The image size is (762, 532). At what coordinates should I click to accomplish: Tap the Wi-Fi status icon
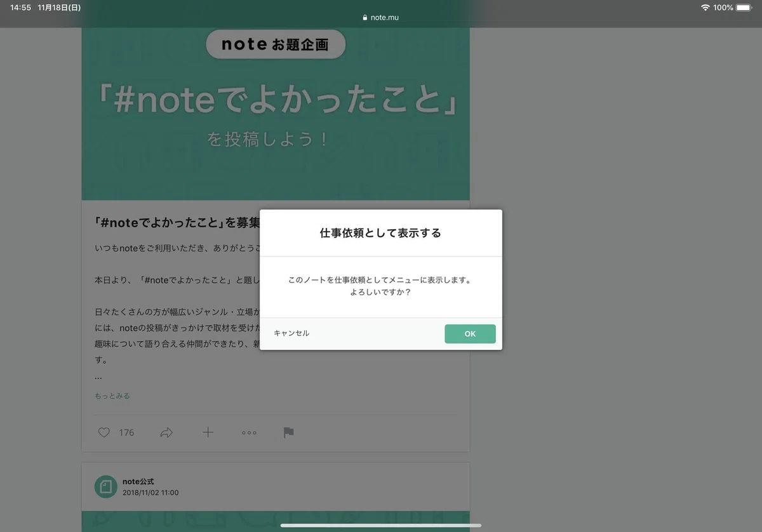tap(705, 8)
